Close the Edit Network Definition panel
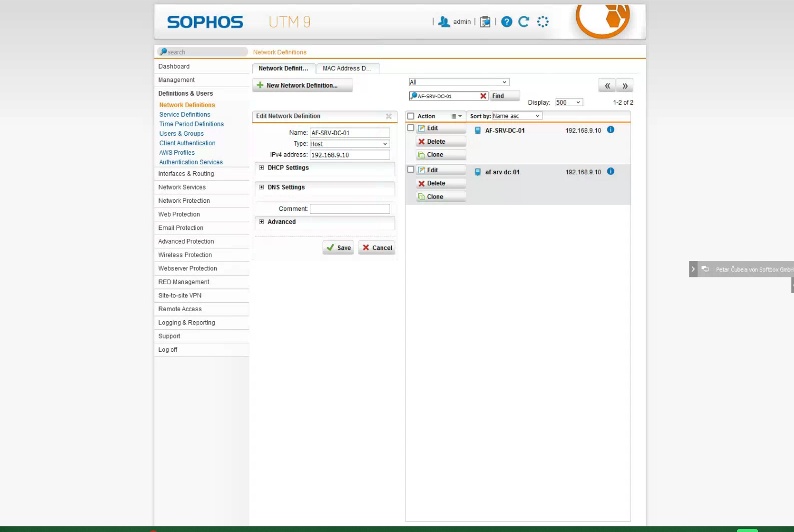Viewport: 794px width, 532px height. coord(389,116)
